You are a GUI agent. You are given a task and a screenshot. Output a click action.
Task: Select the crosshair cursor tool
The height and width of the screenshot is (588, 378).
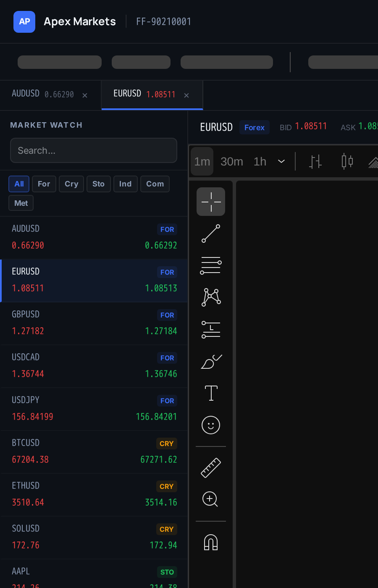(211, 202)
